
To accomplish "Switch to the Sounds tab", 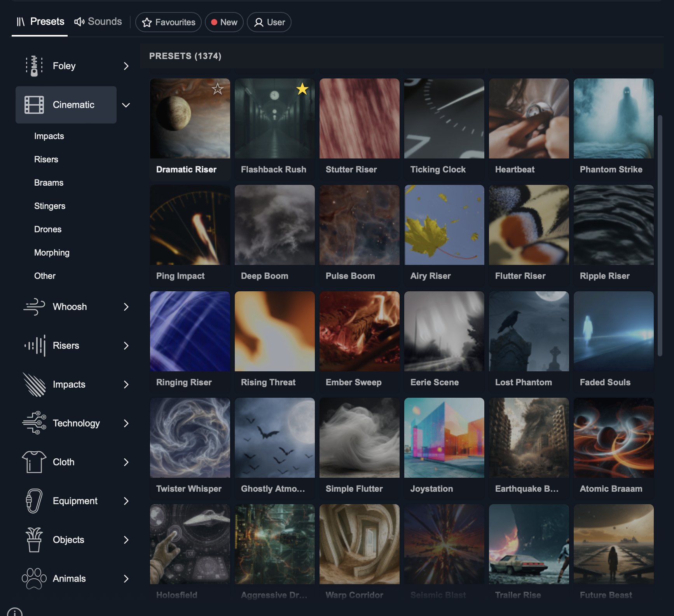I will [x=98, y=21].
